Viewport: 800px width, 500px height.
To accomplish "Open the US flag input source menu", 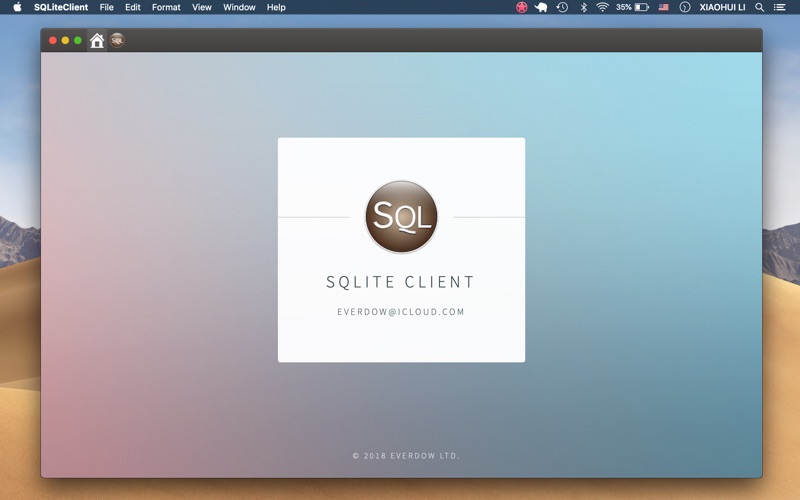I will [x=663, y=7].
